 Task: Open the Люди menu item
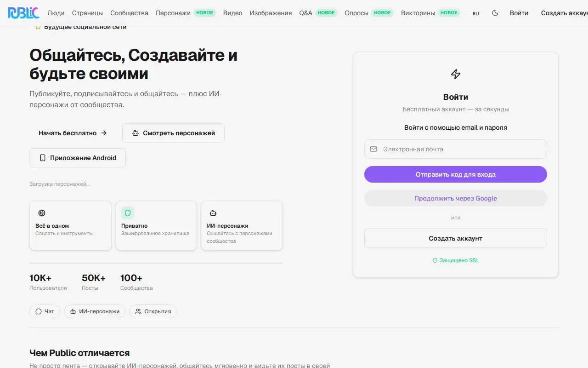56,13
